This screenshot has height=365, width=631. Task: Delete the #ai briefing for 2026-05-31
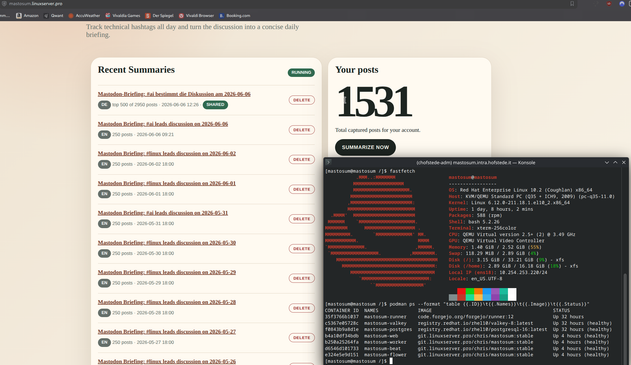[x=302, y=219]
